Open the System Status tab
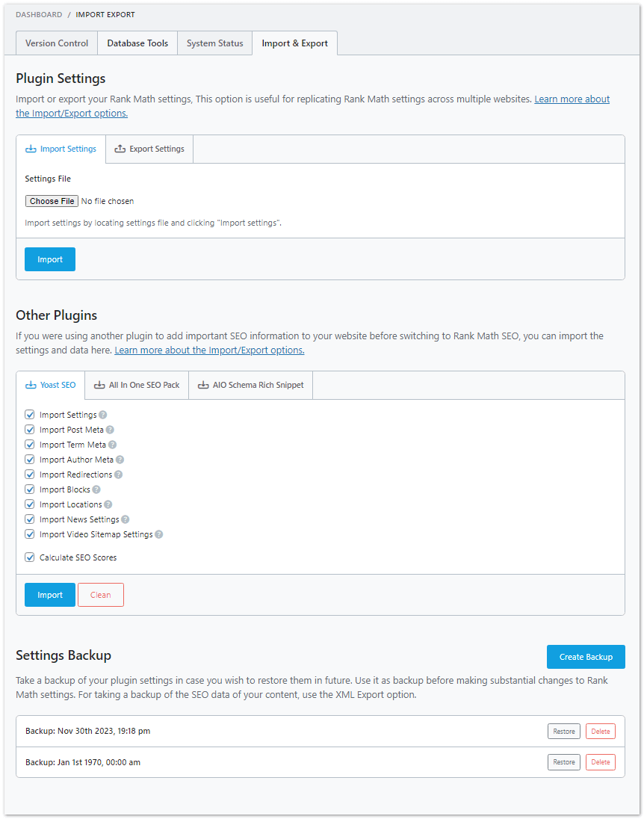The width and height of the screenshot is (644, 819). (x=214, y=43)
